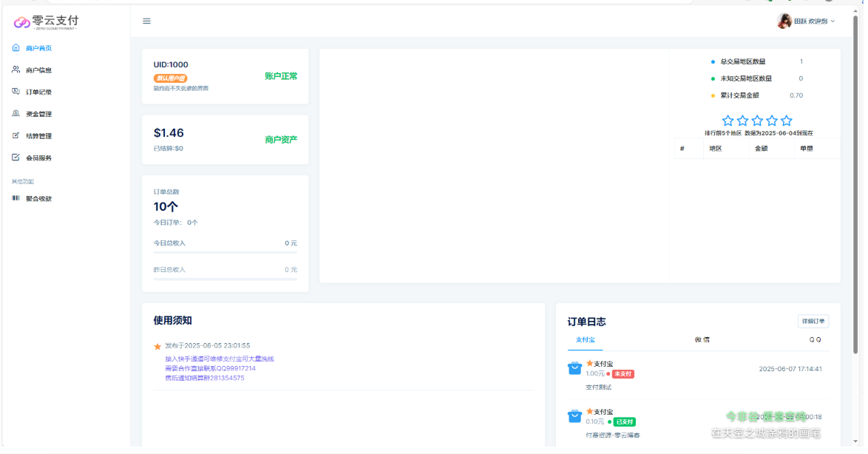Switch to the 支付宝 order log tab
The height and width of the screenshot is (454, 868).
(585, 340)
